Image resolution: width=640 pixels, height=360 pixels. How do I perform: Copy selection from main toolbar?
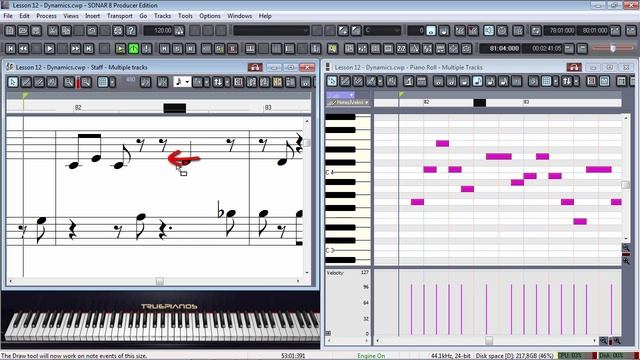click(66, 31)
